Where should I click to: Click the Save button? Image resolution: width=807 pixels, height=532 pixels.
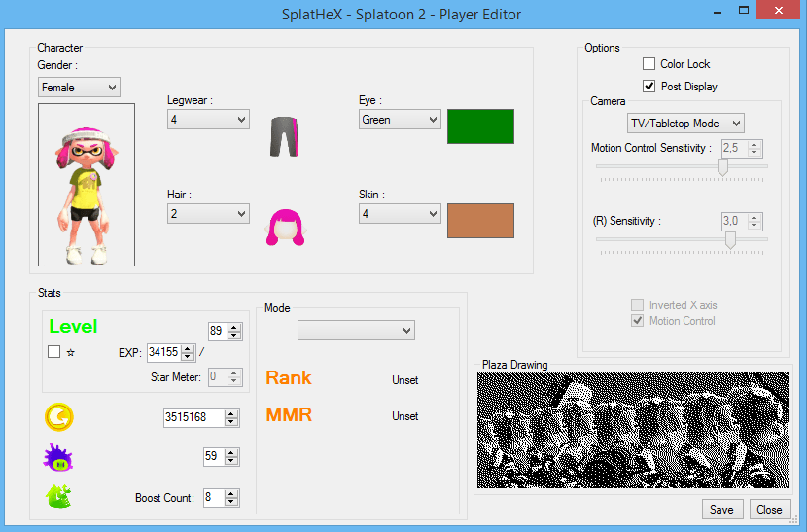tap(722, 510)
